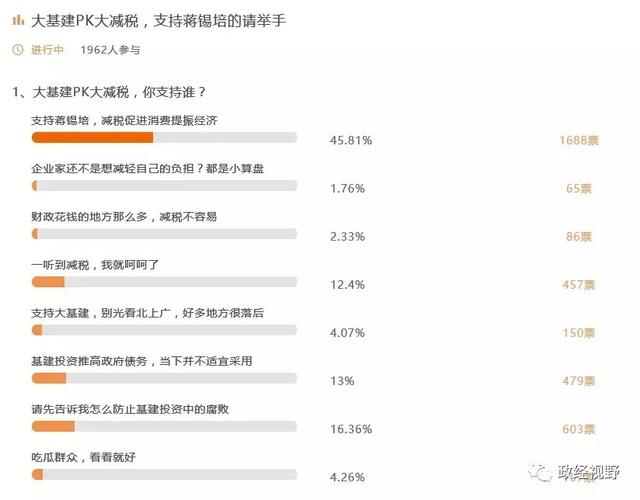Pick option 基建投资推高政府债务

click(x=142, y=361)
